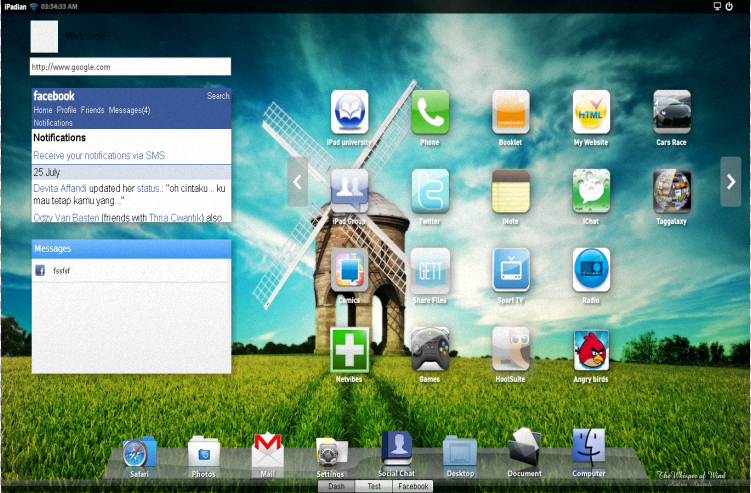Open the Comics app
751x493 pixels.
[x=349, y=270]
